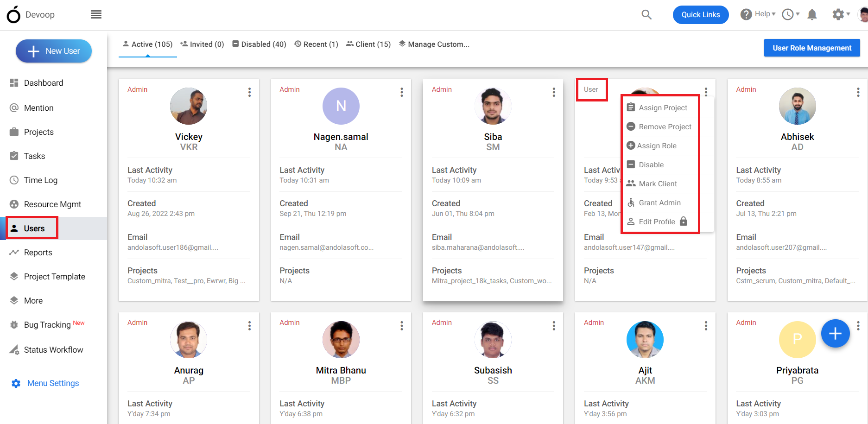The image size is (868, 424).
Task: Open Project Template in the sidebar
Action: (x=54, y=277)
